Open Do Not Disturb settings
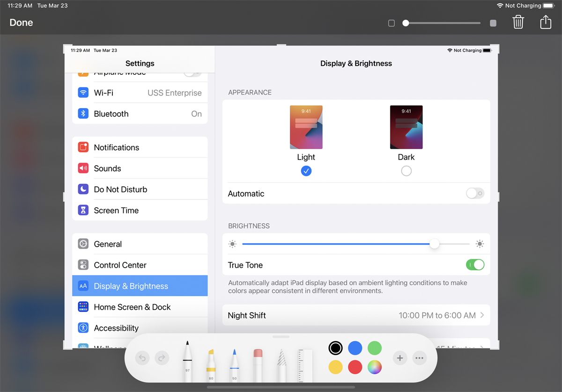This screenshot has width=562, height=392. pyautogui.click(x=140, y=189)
